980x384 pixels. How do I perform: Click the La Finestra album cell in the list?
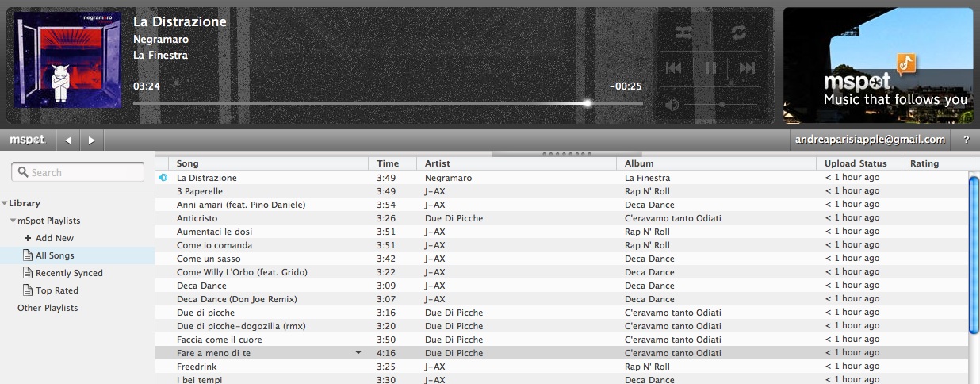647,178
